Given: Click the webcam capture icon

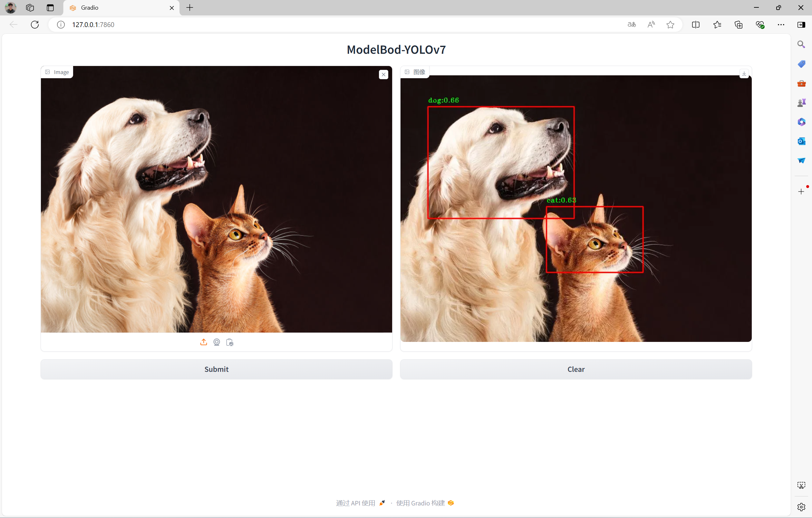Looking at the screenshot, I should 217,342.
